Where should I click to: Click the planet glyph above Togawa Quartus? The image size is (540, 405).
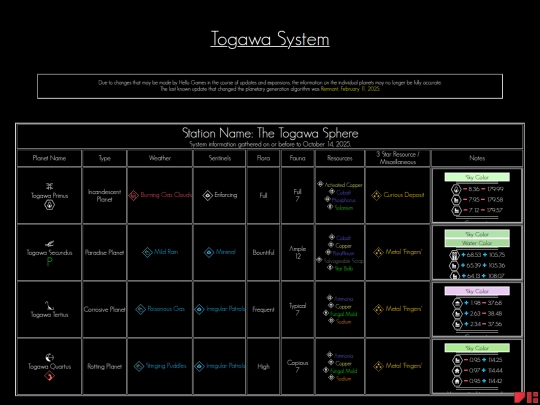pos(50,357)
